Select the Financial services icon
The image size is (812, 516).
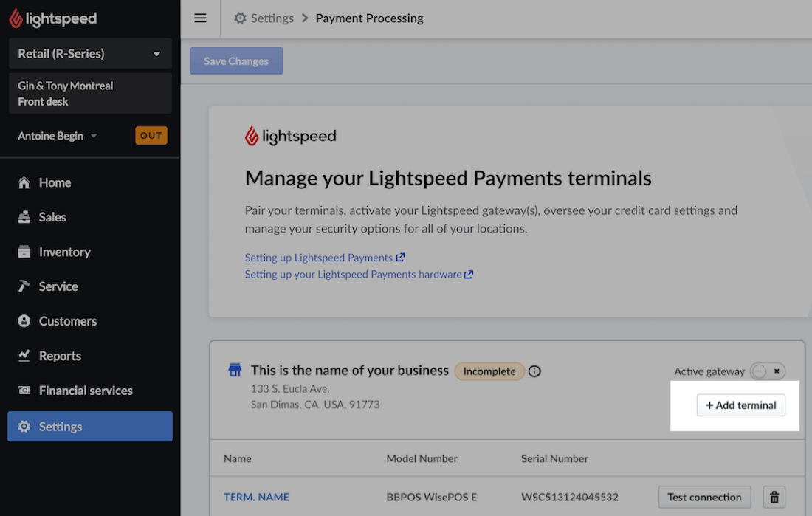pos(25,391)
